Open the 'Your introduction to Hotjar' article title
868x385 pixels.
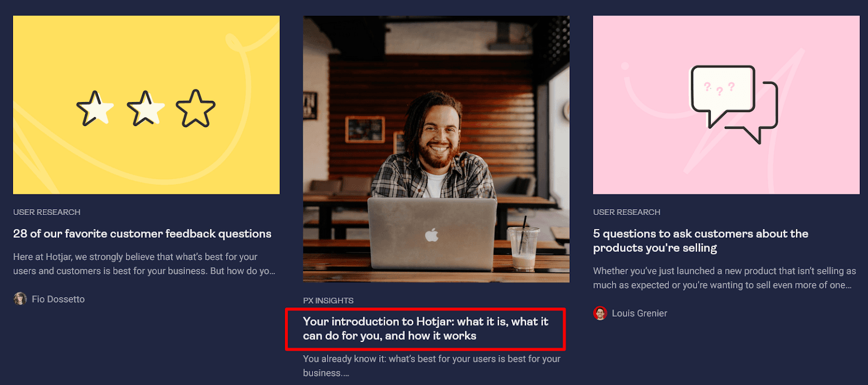pyautogui.click(x=425, y=329)
